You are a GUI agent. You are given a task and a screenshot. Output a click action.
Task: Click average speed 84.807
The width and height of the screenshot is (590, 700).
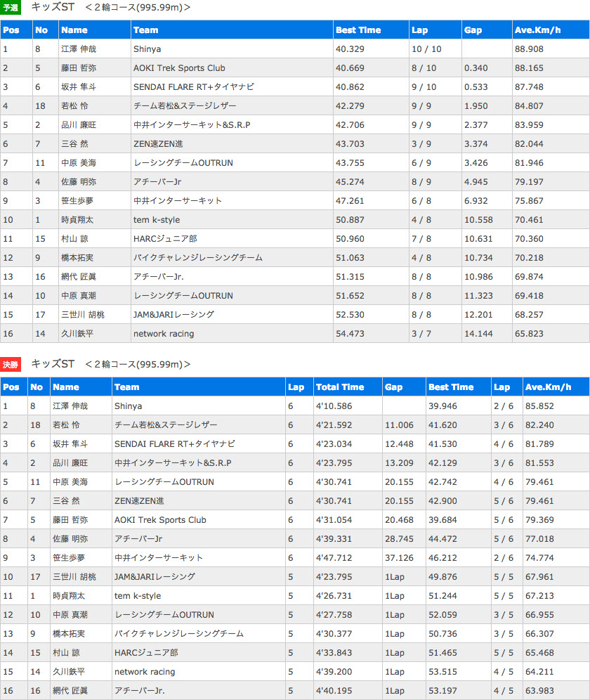pyautogui.click(x=529, y=106)
